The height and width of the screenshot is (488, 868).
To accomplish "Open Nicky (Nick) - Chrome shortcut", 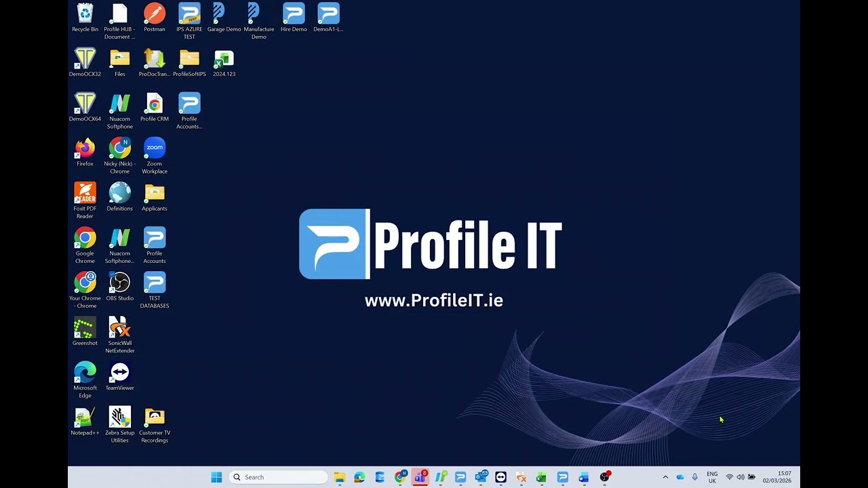I will tap(119, 156).
